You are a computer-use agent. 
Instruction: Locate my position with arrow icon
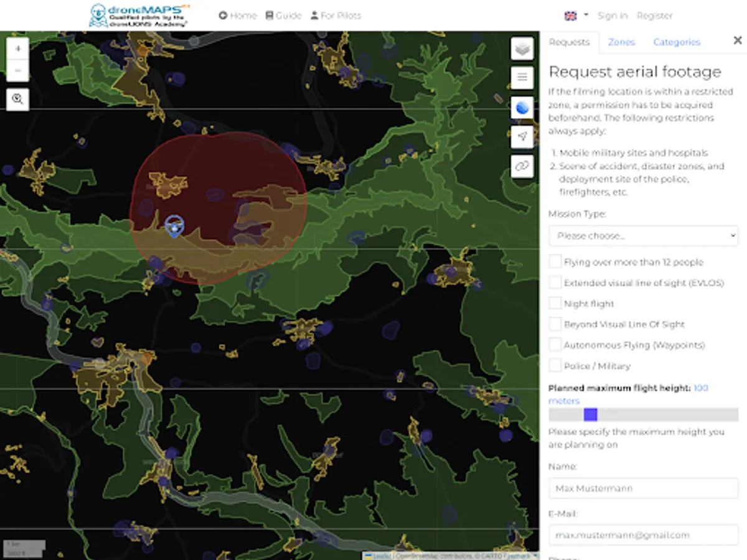(x=522, y=137)
